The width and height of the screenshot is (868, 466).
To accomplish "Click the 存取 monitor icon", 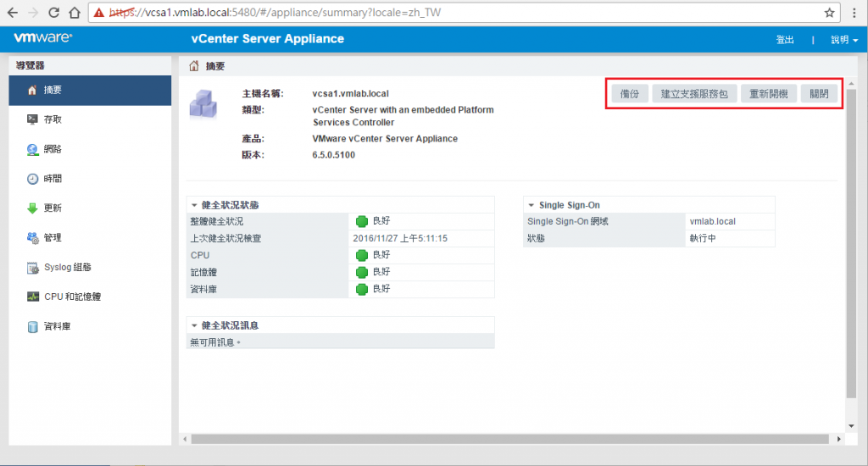I will pyautogui.click(x=33, y=119).
